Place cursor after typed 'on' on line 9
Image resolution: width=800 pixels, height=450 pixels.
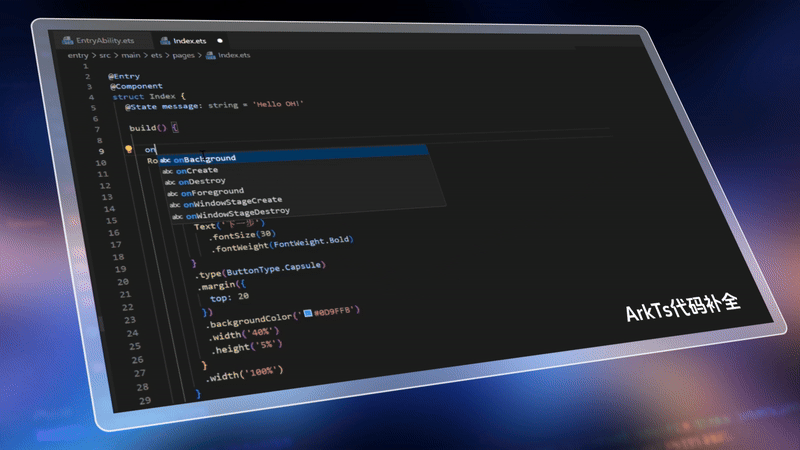156,149
